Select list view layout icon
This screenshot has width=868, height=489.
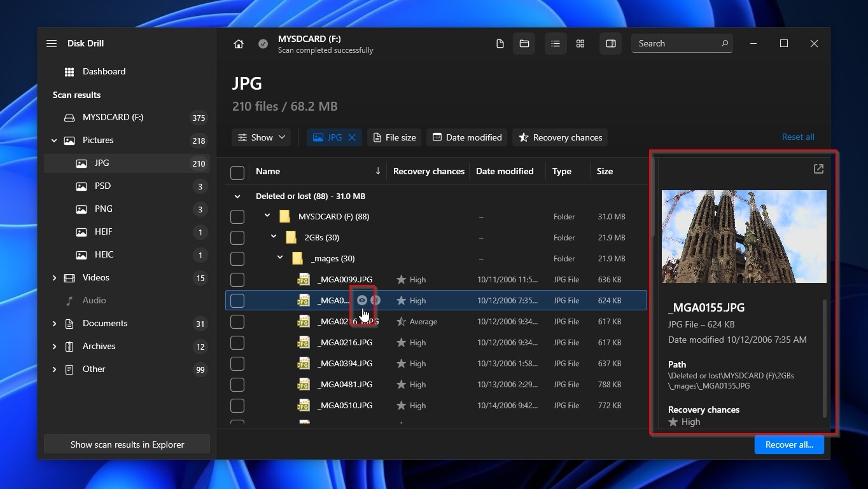556,43
